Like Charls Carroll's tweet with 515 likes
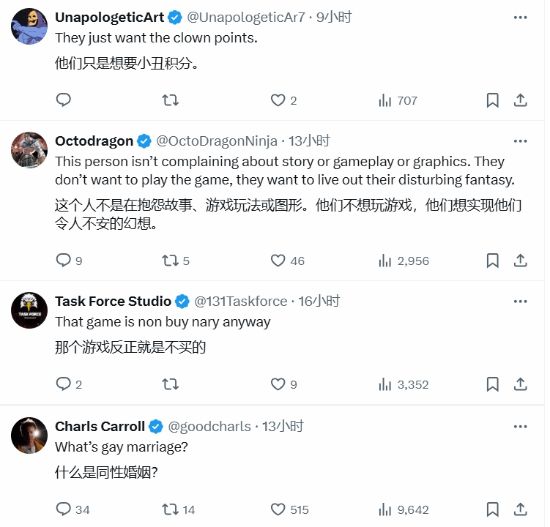 [x=289, y=509]
